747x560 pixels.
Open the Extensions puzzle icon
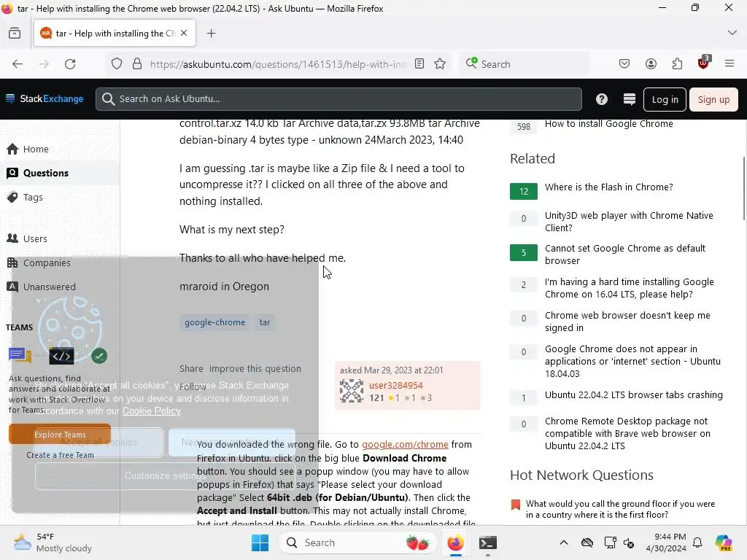(677, 64)
